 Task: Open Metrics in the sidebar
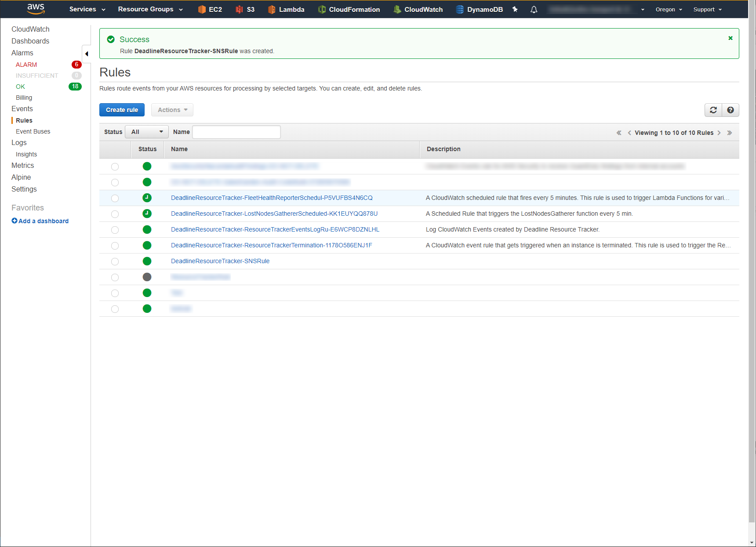coord(23,165)
